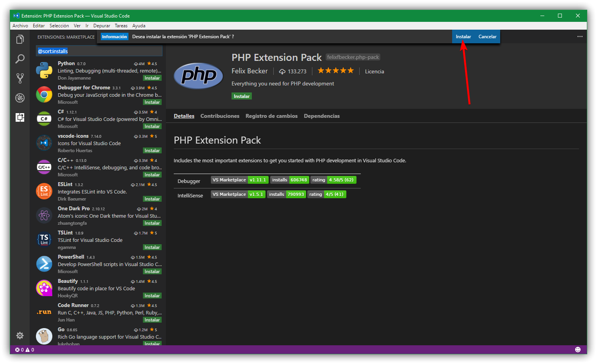Select the Extensions view icon
Screen dimensions: 597x364
(20, 117)
